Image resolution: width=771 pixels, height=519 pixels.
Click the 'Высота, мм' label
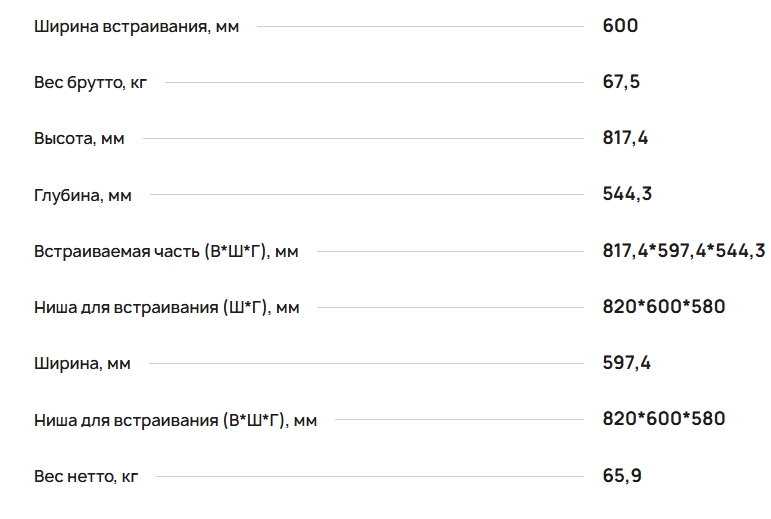pos(79,139)
